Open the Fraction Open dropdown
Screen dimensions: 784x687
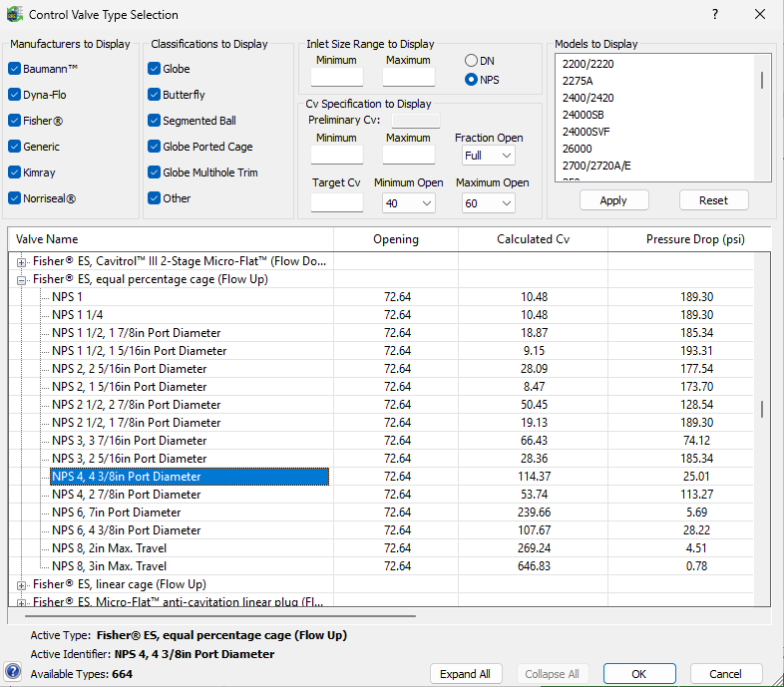(x=489, y=156)
